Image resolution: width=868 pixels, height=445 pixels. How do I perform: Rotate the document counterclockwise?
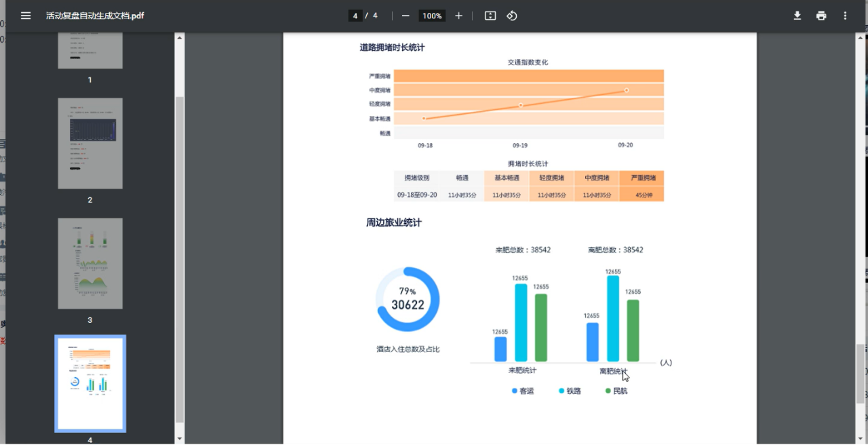[x=512, y=16]
